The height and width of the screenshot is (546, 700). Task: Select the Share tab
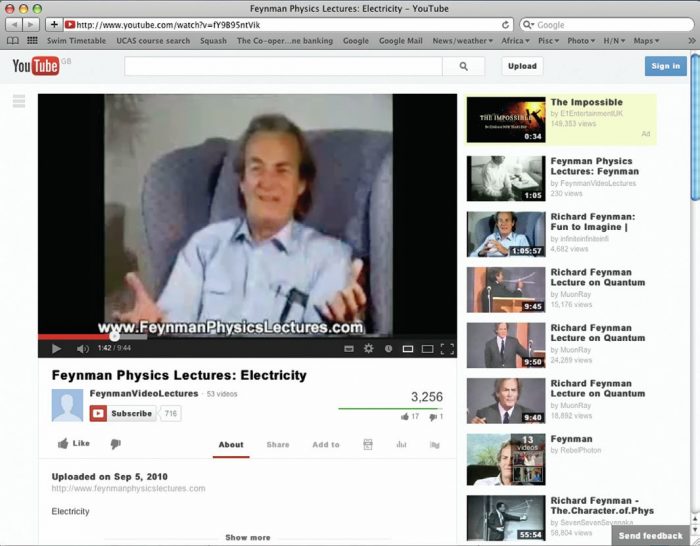[278, 445]
